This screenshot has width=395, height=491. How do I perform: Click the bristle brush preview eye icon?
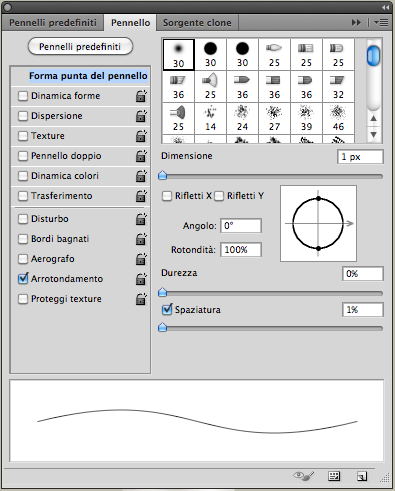click(x=303, y=476)
